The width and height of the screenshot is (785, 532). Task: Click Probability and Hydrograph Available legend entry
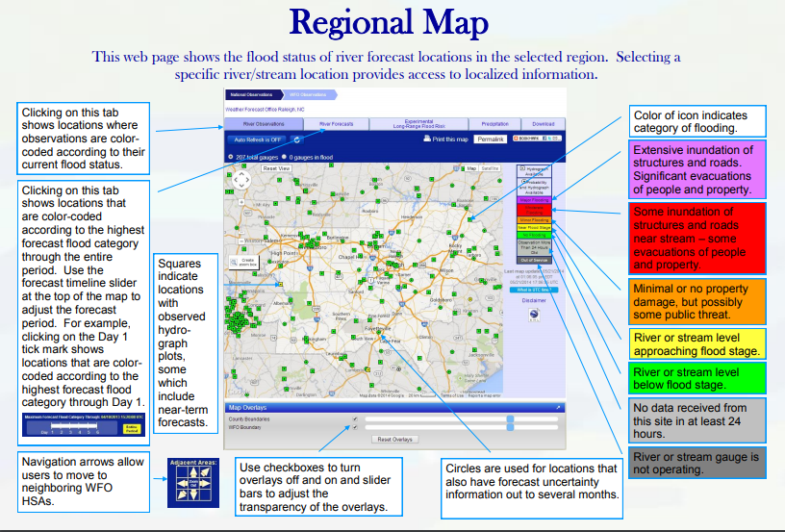pos(534,187)
